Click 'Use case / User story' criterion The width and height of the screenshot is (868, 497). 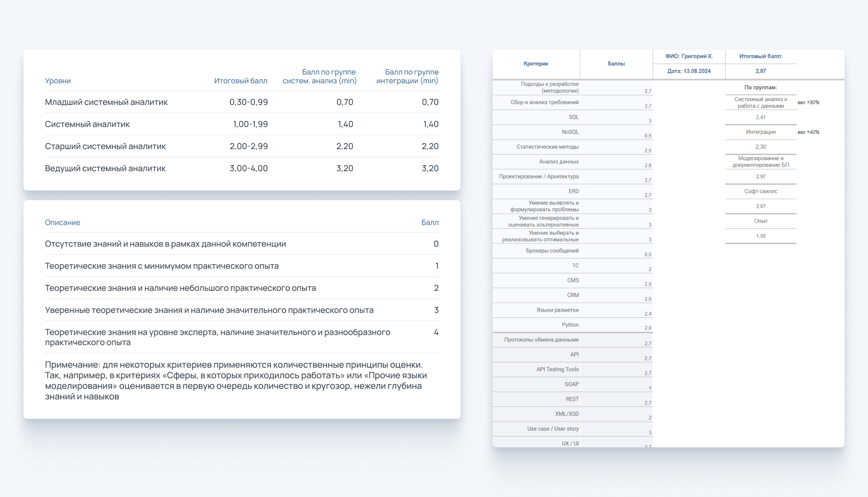pyautogui.click(x=553, y=429)
